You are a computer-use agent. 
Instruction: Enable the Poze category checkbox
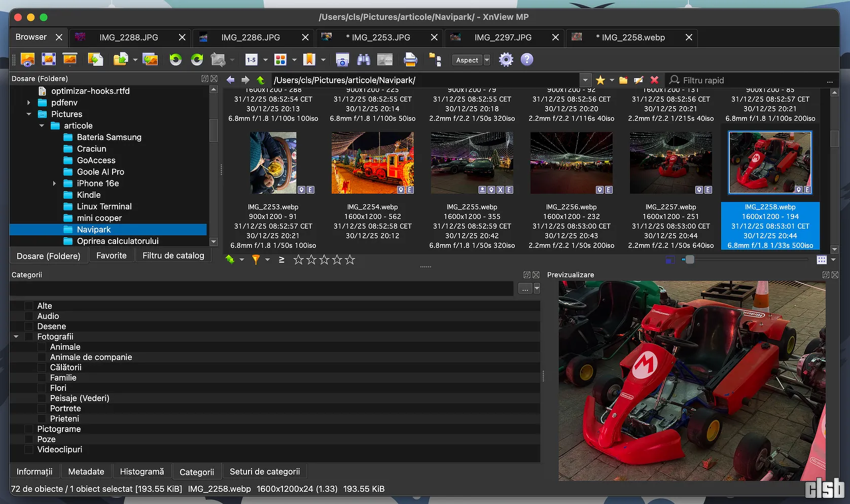pos(29,440)
